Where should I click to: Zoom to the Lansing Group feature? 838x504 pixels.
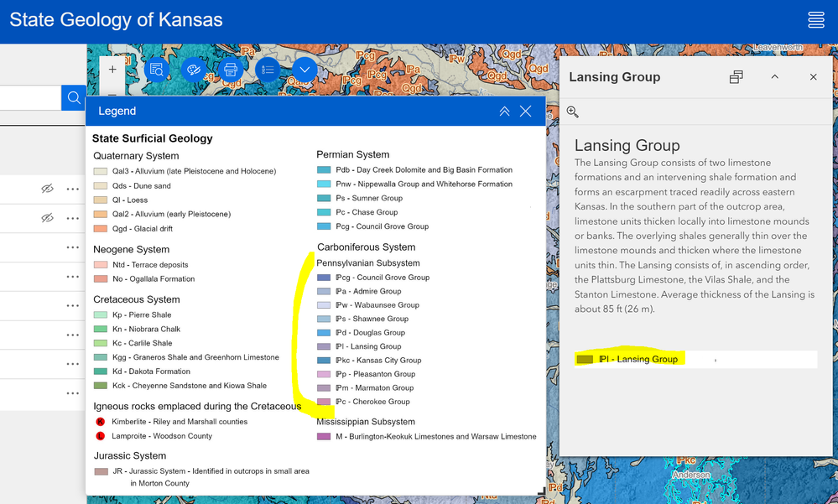573,112
